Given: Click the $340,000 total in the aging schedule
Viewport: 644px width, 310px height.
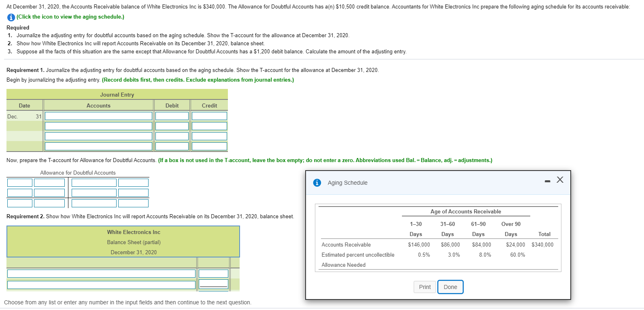Looking at the screenshot, I should coord(542,245).
